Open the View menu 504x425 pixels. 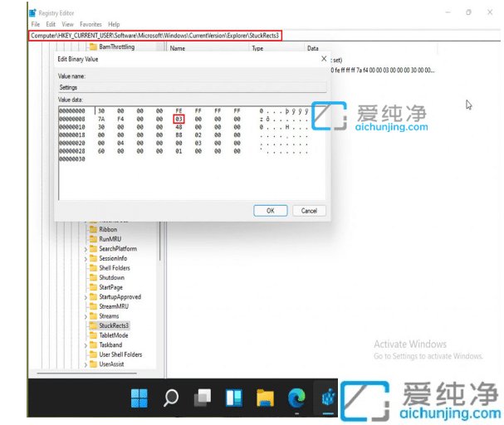click(67, 24)
